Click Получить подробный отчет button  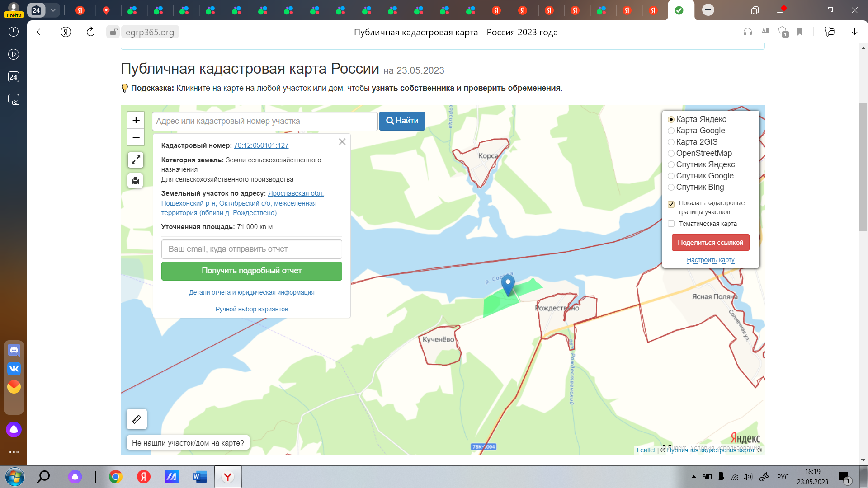(x=251, y=271)
